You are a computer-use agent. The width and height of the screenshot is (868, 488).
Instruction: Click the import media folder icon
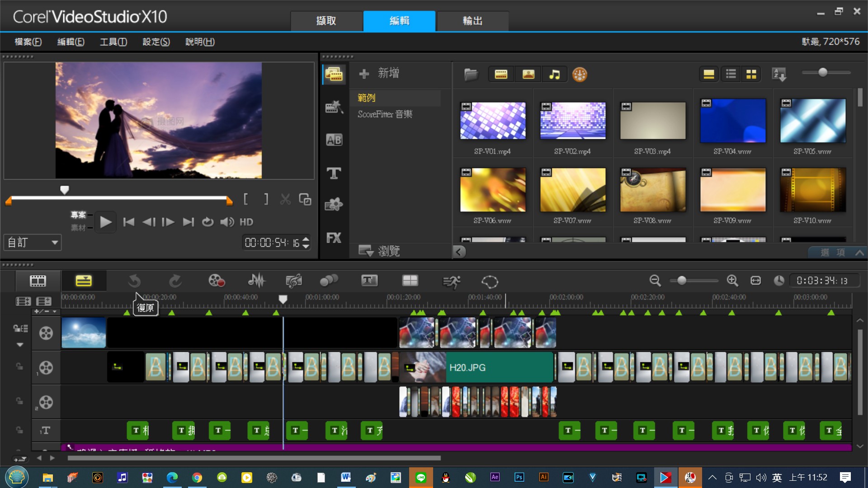pyautogui.click(x=471, y=75)
